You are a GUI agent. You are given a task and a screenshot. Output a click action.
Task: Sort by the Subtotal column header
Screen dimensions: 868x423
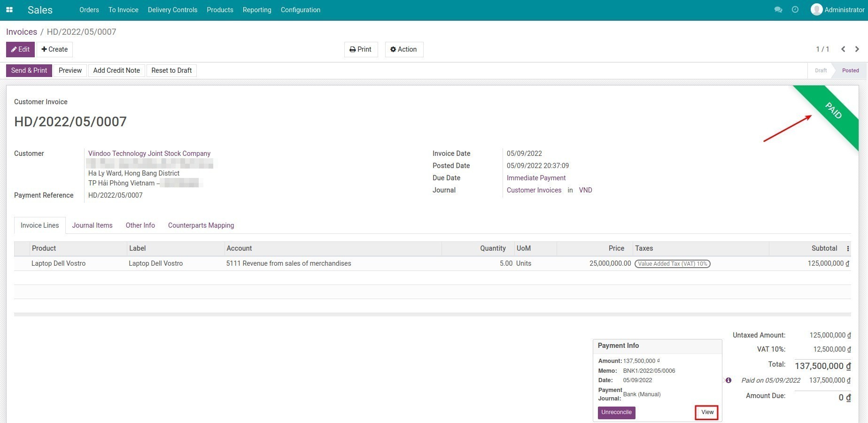click(x=806, y=249)
